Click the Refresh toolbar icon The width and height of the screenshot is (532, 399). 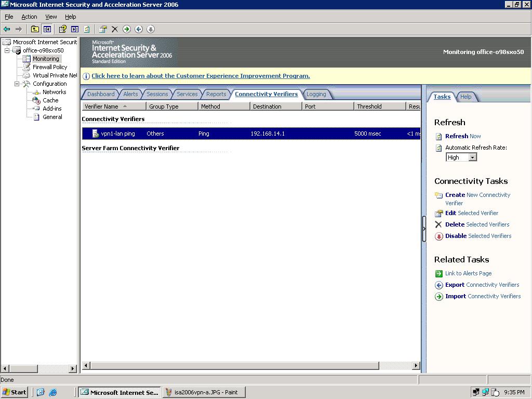(x=87, y=29)
